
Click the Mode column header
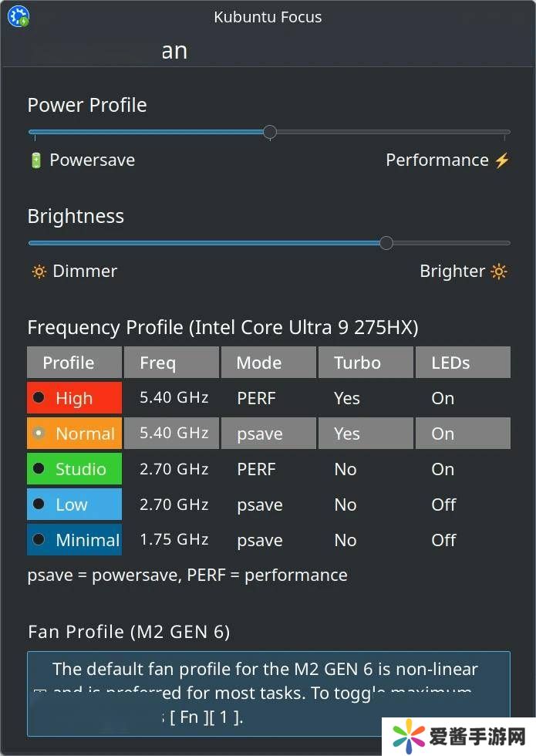(x=268, y=363)
